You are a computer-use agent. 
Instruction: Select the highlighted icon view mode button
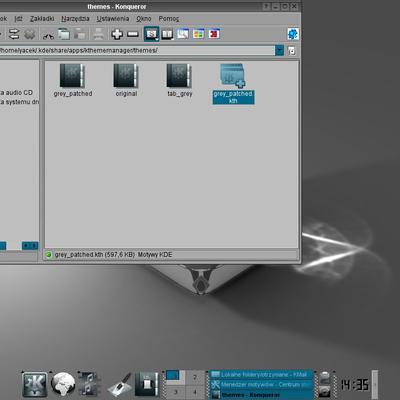click(x=152, y=34)
